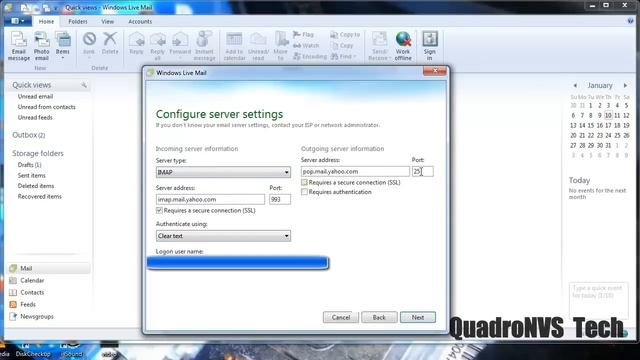Click the Unread/read ribbon icon
Viewport: 640px width, 360px height.
coord(258,47)
